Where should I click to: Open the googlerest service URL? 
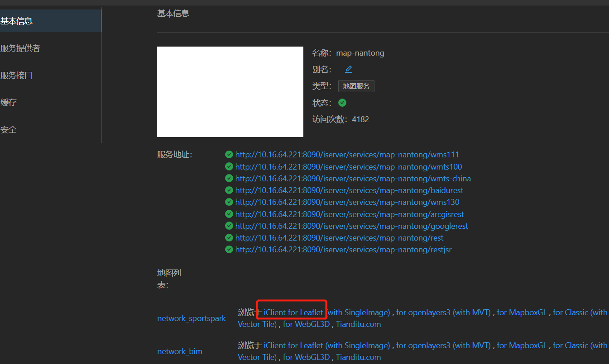click(x=351, y=226)
